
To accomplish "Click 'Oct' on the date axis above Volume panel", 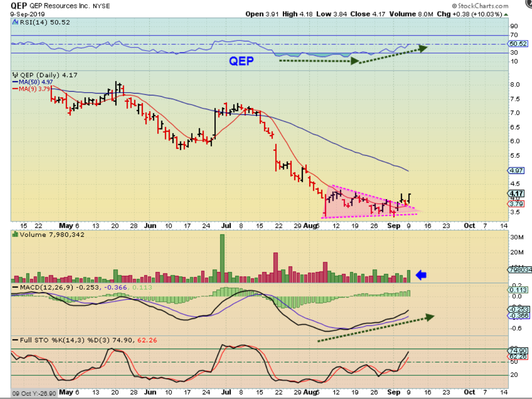I will (x=469, y=226).
